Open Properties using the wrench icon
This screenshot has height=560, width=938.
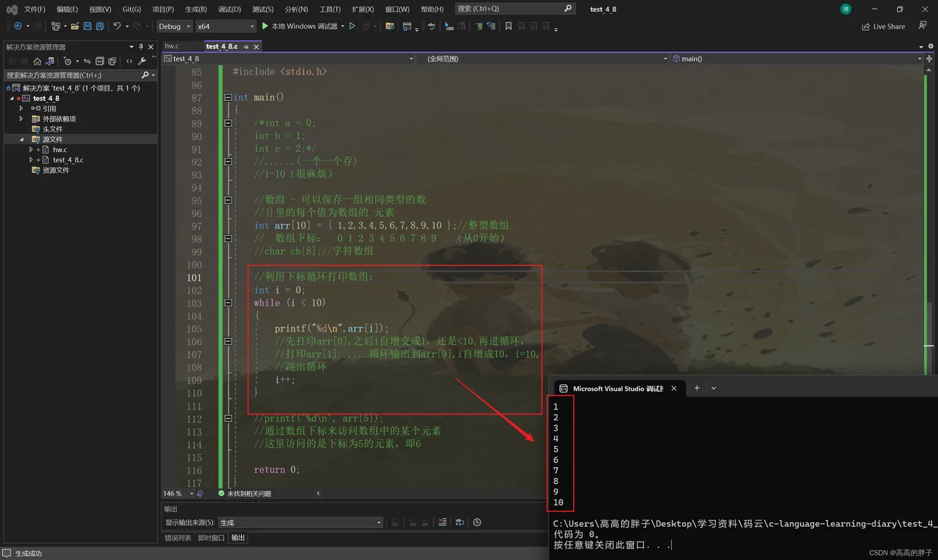(142, 61)
